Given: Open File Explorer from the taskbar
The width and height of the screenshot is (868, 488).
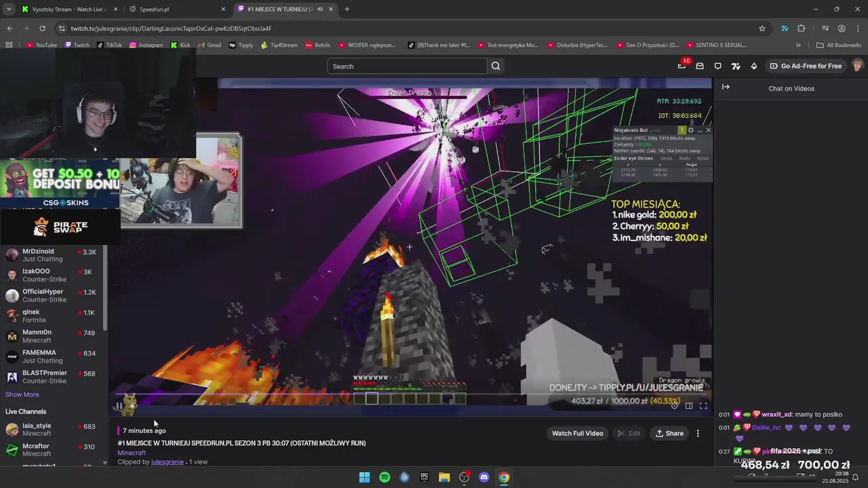Looking at the screenshot, I should tap(444, 477).
